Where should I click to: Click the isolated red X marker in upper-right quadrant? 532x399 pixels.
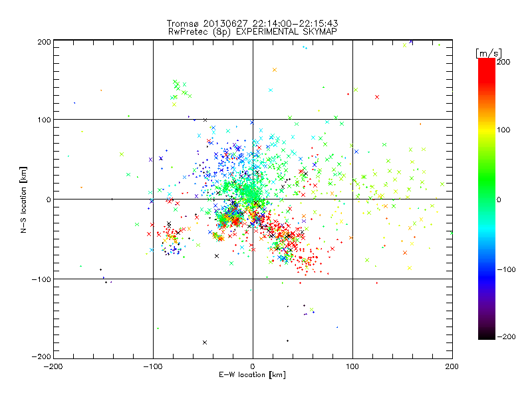[x=377, y=97]
